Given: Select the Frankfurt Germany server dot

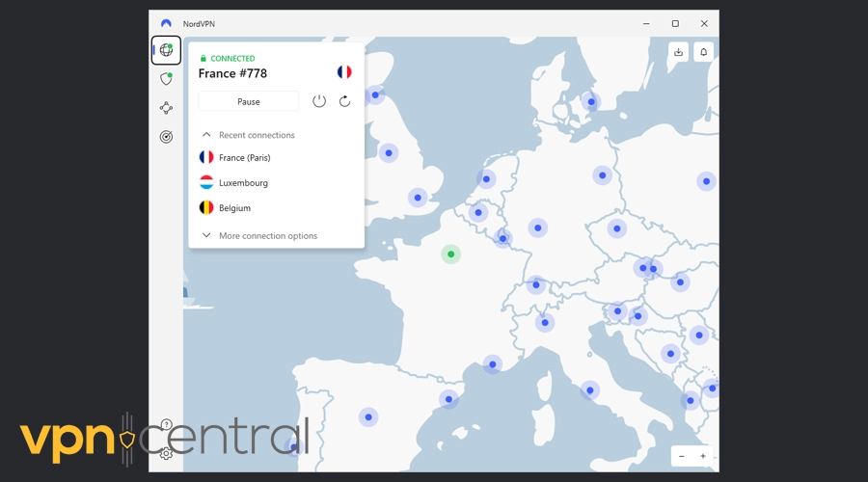Looking at the screenshot, I should pyautogui.click(x=537, y=228).
